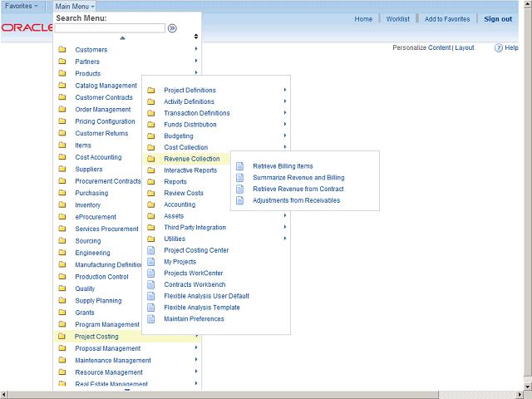This screenshot has width=532, height=399.
Task: Select Summarize Revenue and Billing
Action: click(298, 178)
